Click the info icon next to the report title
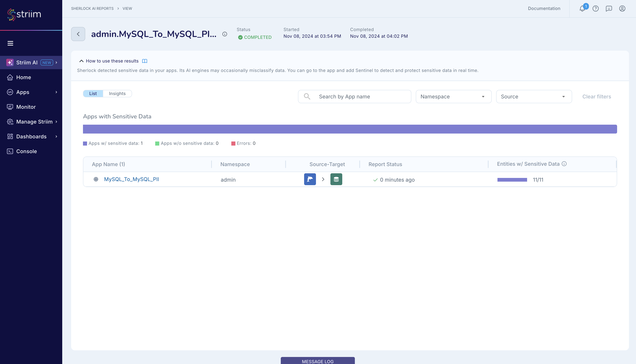Image resolution: width=636 pixels, height=364 pixels. (224, 34)
